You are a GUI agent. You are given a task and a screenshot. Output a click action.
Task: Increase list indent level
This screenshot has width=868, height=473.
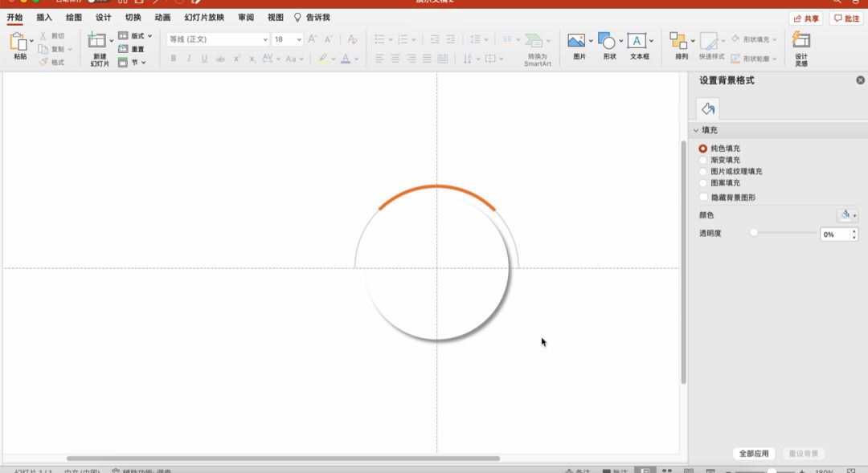pyautogui.click(x=451, y=39)
